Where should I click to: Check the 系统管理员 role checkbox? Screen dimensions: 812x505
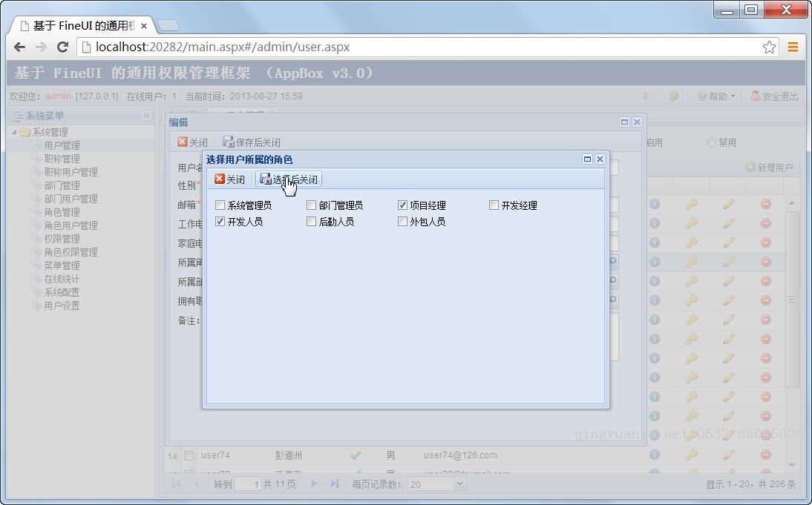220,205
